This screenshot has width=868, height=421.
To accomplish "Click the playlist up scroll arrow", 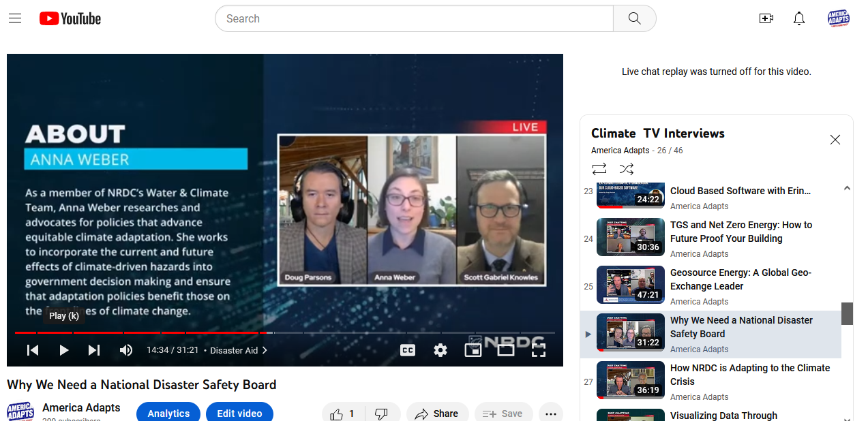I will pos(848,188).
